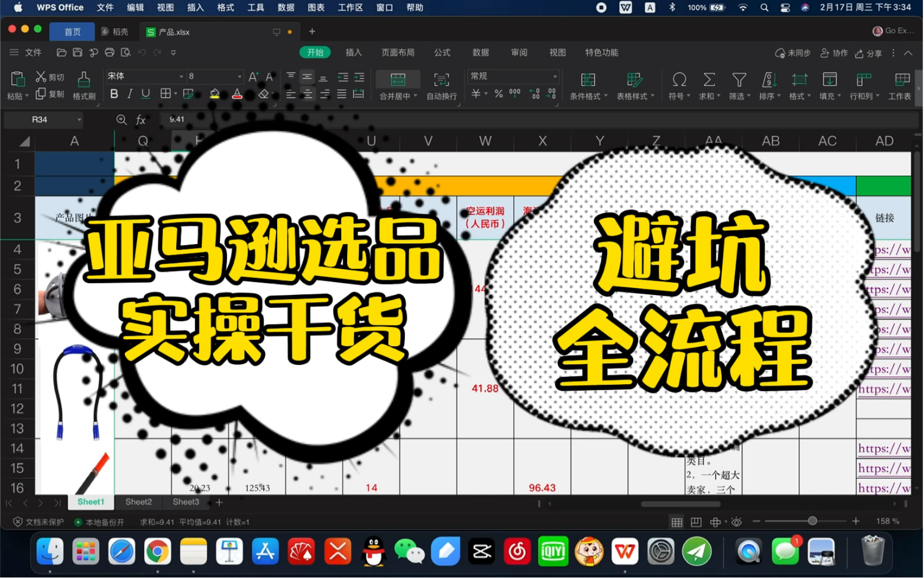Clear formatting with the eraser icon
The width and height of the screenshot is (924, 578).
[x=264, y=93]
